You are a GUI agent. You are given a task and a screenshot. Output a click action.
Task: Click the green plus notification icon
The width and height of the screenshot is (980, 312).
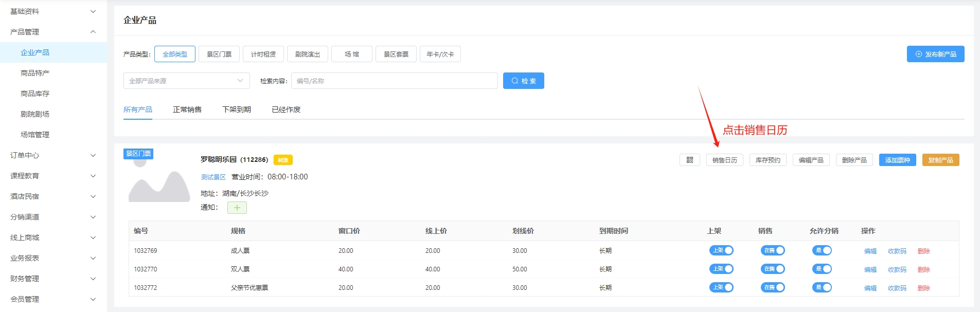(237, 208)
